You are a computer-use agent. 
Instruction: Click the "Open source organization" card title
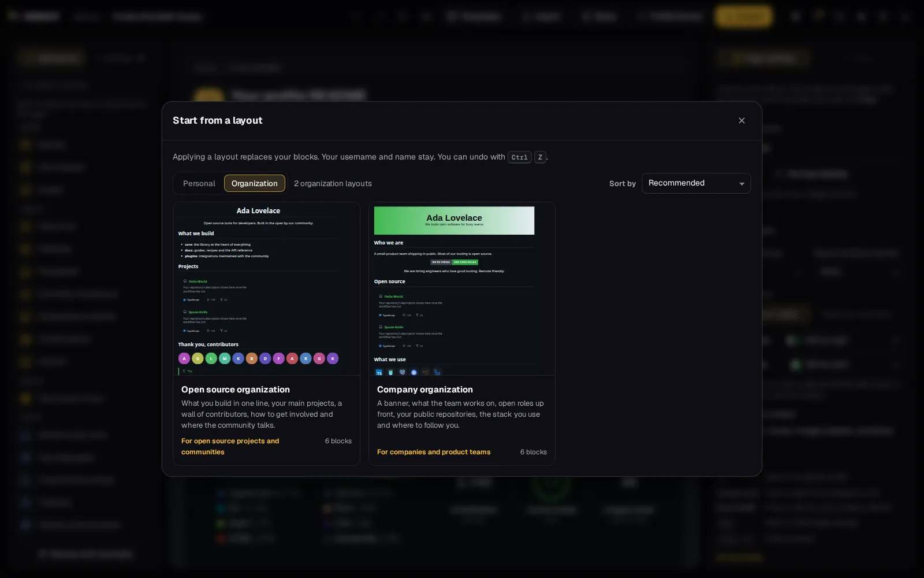pos(236,390)
